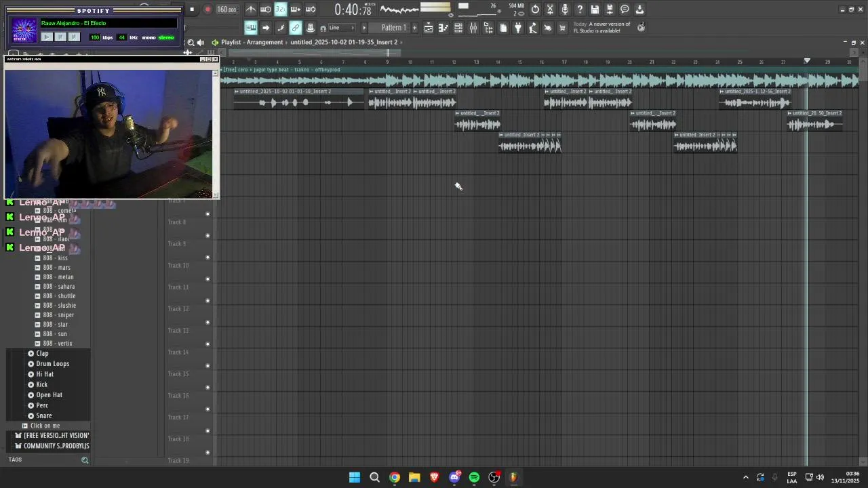Select 808 - slushie sample

pyautogui.click(x=60, y=306)
